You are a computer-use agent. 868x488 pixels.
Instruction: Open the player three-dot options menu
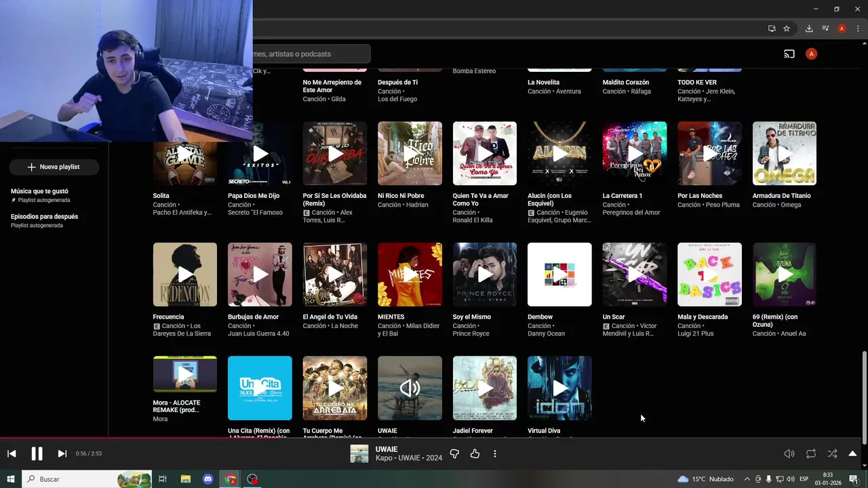click(x=495, y=453)
